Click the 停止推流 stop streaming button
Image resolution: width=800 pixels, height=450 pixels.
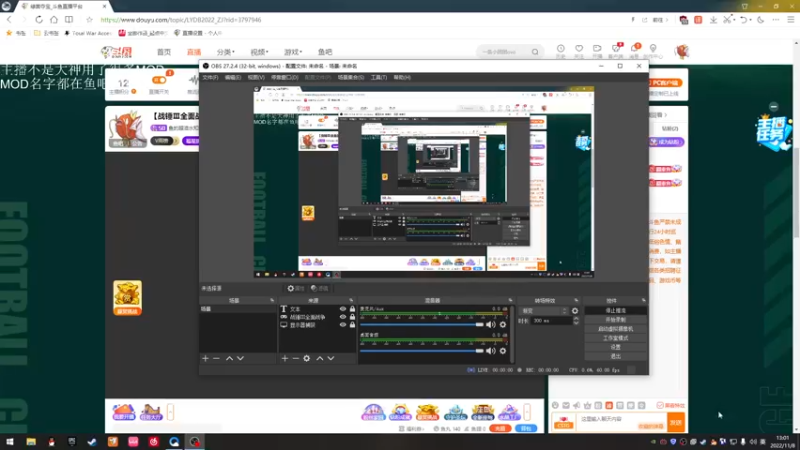[x=616, y=311]
